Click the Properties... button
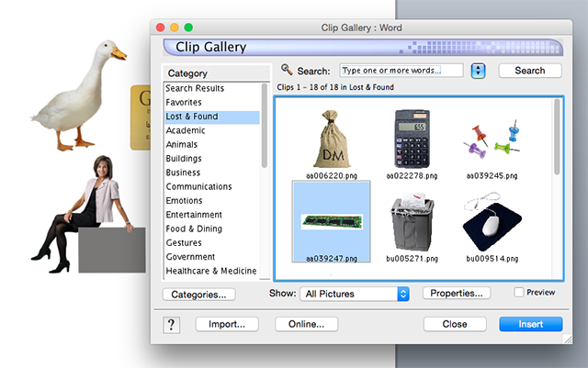The height and width of the screenshot is (368, 588). pyautogui.click(x=457, y=293)
